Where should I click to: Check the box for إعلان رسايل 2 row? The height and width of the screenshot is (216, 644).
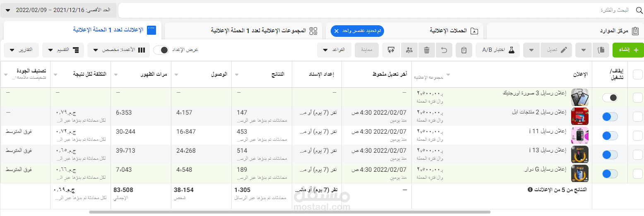[638, 117]
